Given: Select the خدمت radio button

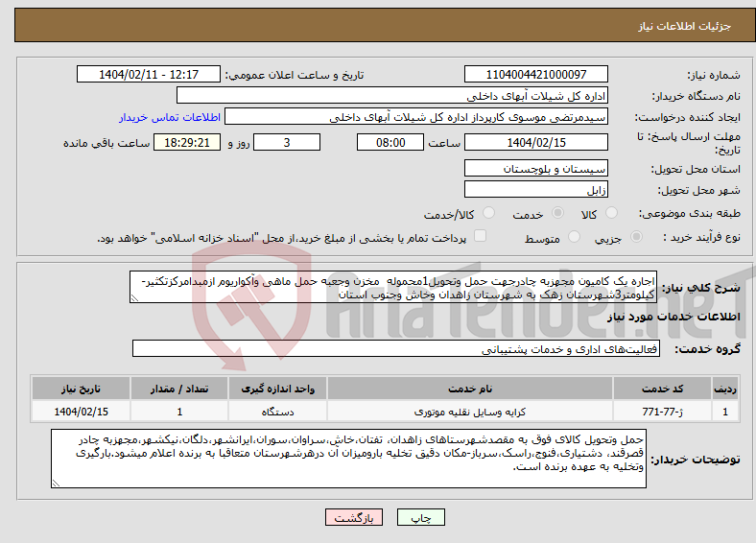Looking at the screenshot, I should tap(557, 213).
